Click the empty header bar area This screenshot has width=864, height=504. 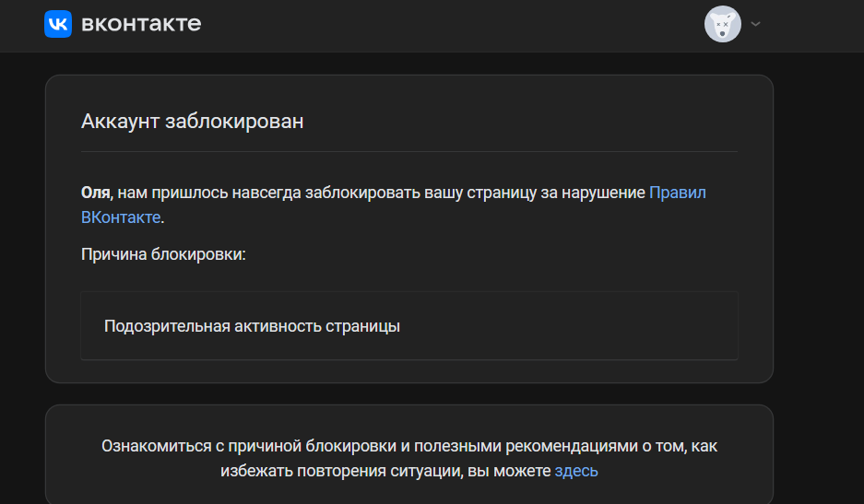tap(452, 25)
